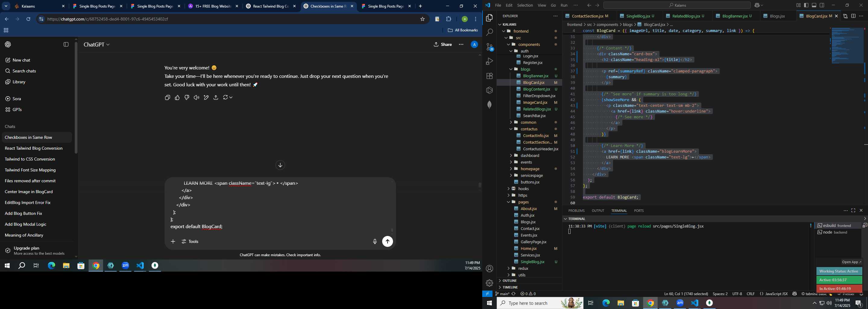
Task: Open Chrome tab search dropdown
Action: (x=6, y=6)
